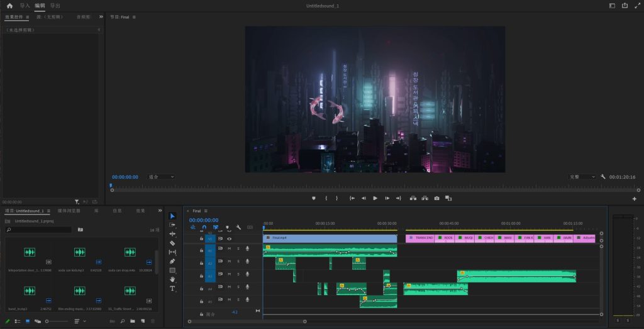644x329 pixels.
Task: Switch Project panel to list view
Action: click(x=18, y=321)
